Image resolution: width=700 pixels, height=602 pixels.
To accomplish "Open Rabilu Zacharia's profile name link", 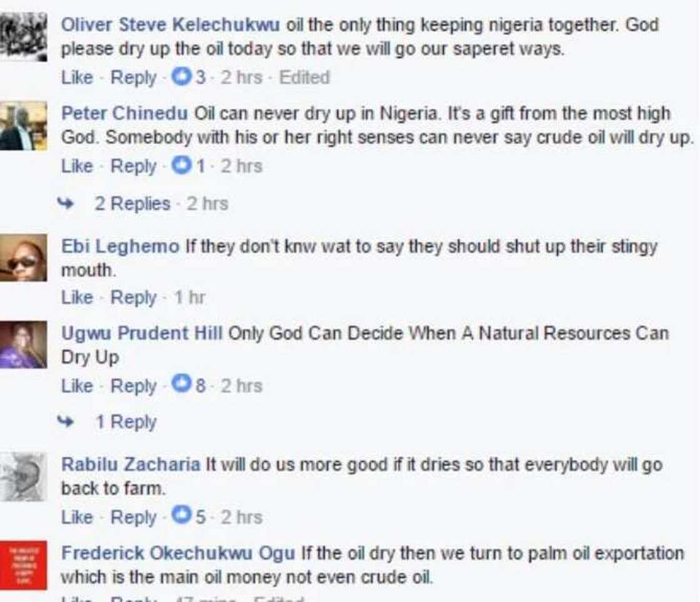I will coord(131,465).
